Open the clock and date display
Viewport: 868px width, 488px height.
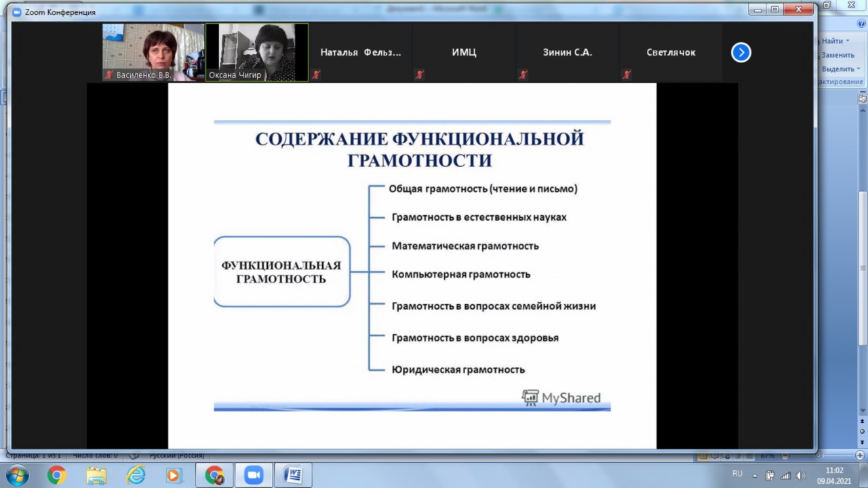point(835,475)
